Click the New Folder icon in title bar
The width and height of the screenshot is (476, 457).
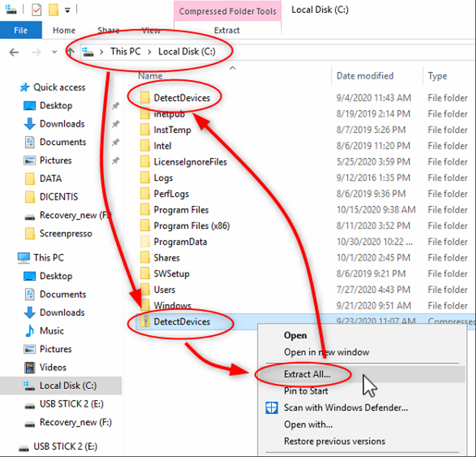[x=54, y=10]
